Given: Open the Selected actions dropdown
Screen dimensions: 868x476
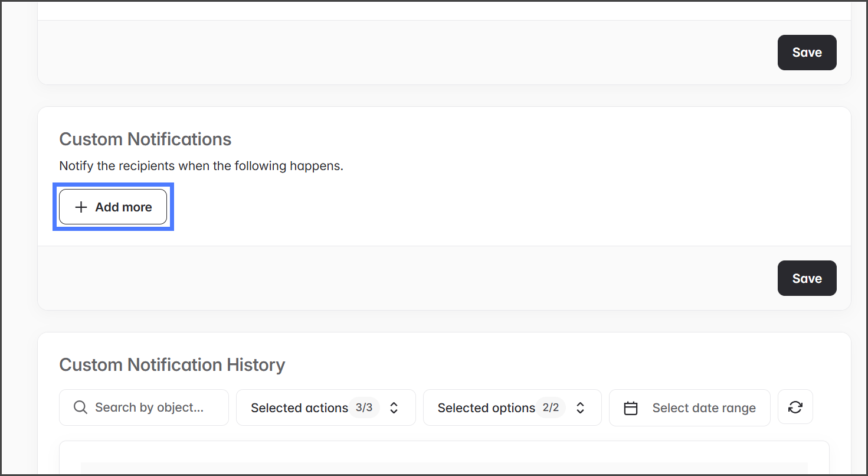Looking at the screenshot, I should (x=299, y=408).
